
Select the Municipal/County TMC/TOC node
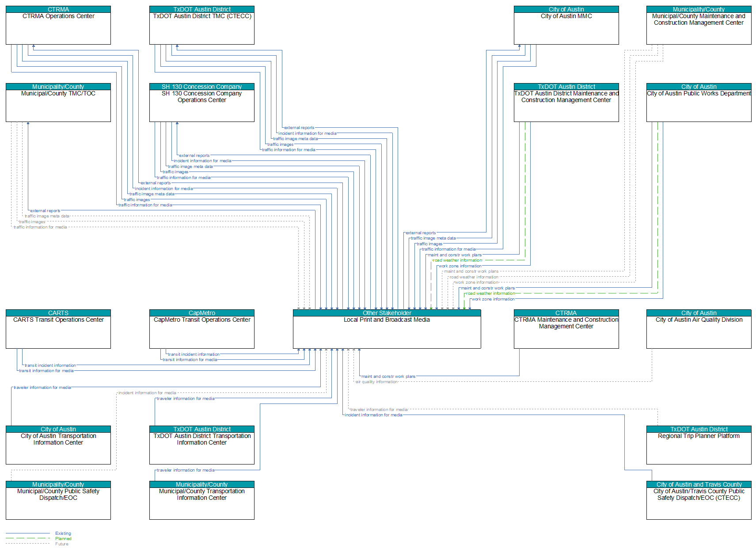[x=58, y=103]
